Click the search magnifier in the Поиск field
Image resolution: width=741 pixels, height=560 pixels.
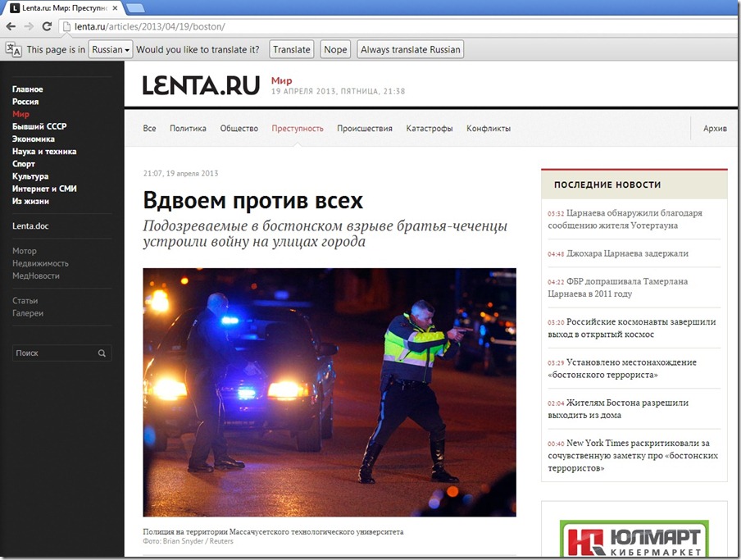point(102,353)
